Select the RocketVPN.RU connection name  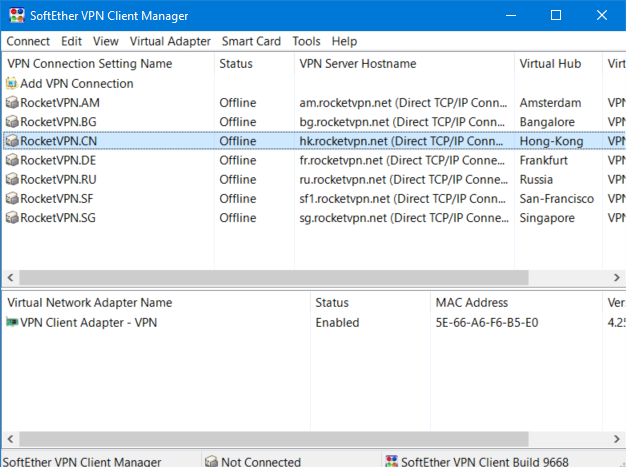[x=58, y=179]
